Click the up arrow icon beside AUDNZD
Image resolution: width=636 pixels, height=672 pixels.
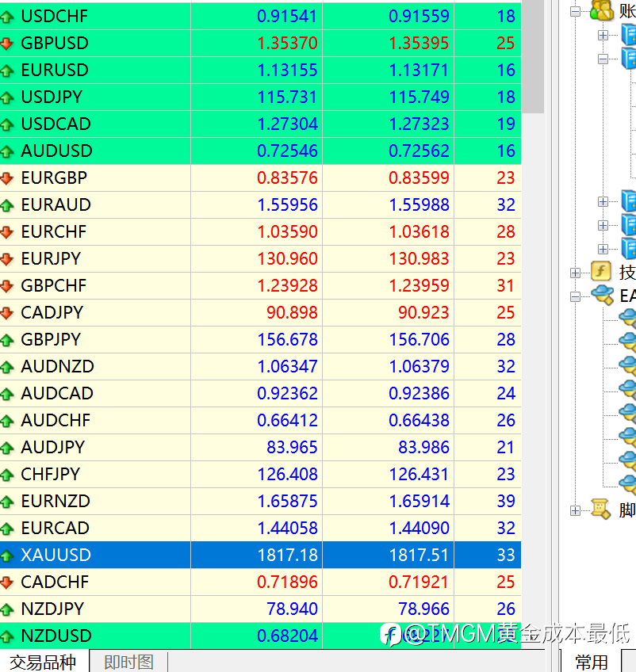(6, 367)
